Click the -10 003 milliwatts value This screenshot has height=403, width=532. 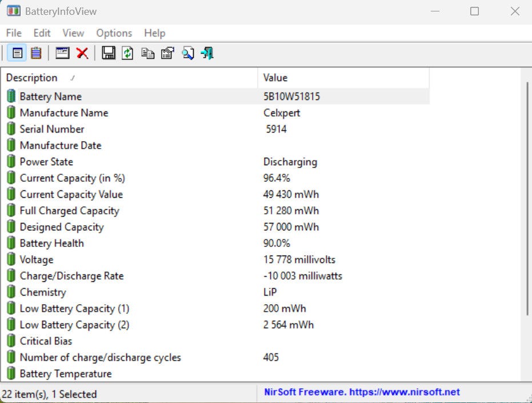(x=303, y=276)
